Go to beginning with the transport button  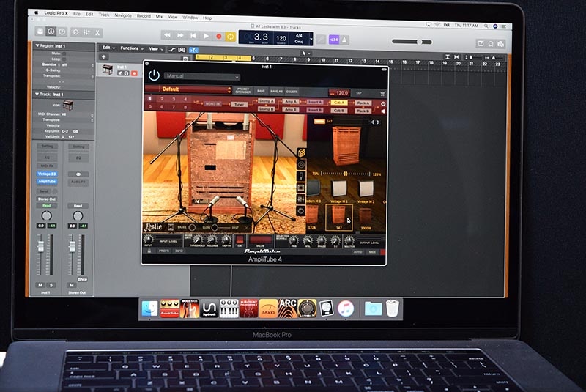click(193, 35)
